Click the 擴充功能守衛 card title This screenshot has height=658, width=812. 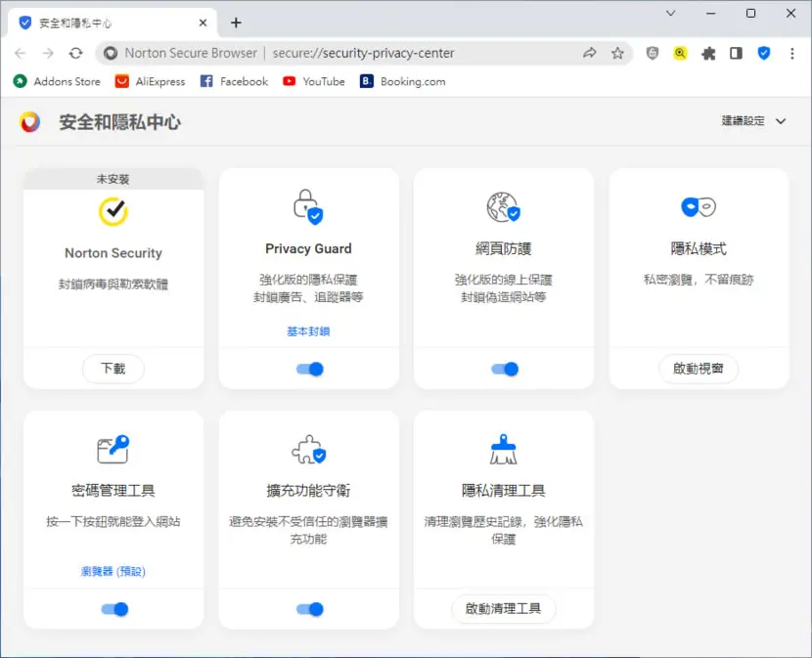tap(308, 491)
